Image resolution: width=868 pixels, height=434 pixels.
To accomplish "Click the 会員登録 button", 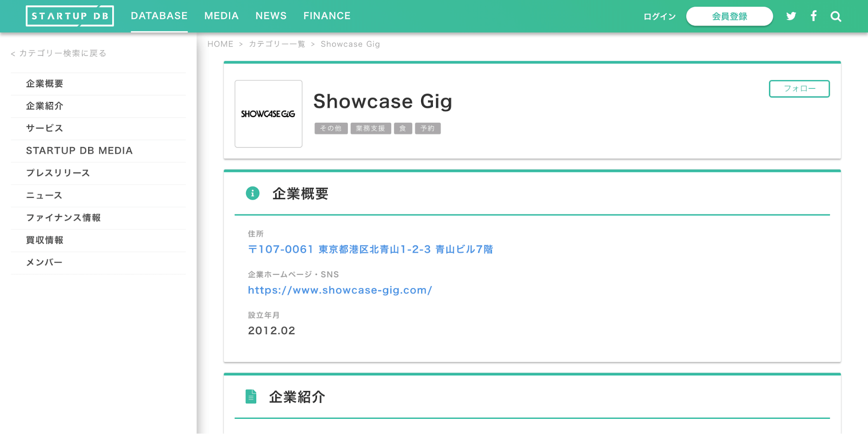I will [x=729, y=16].
